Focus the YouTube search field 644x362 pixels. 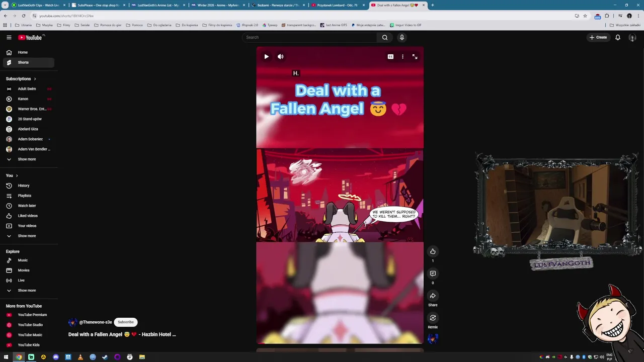click(309, 37)
